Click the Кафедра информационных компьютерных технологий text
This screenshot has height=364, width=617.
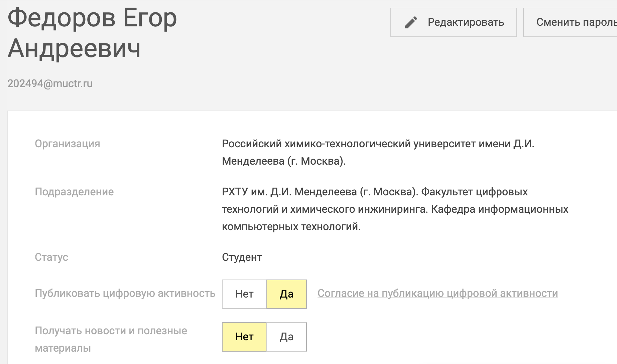tap(395, 218)
